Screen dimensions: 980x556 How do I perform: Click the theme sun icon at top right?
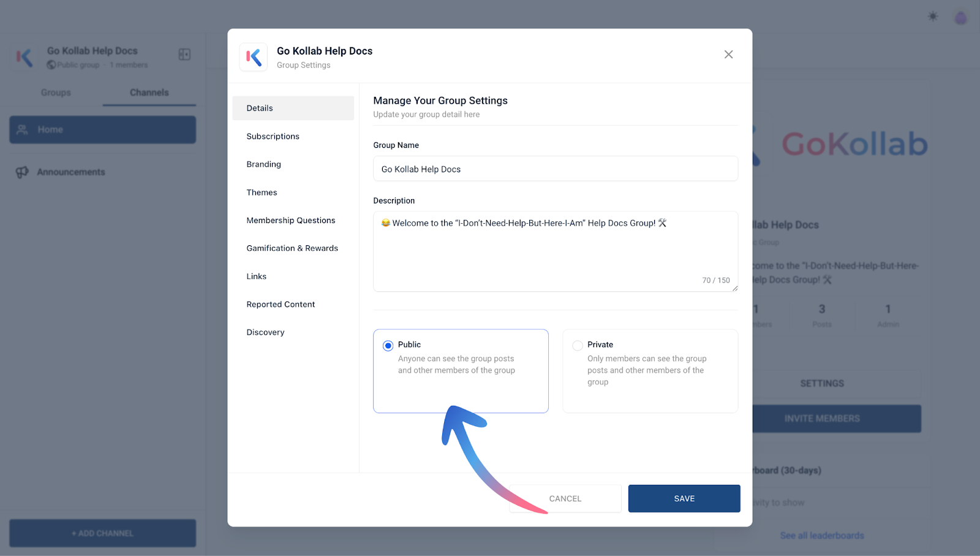[x=933, y=17]
